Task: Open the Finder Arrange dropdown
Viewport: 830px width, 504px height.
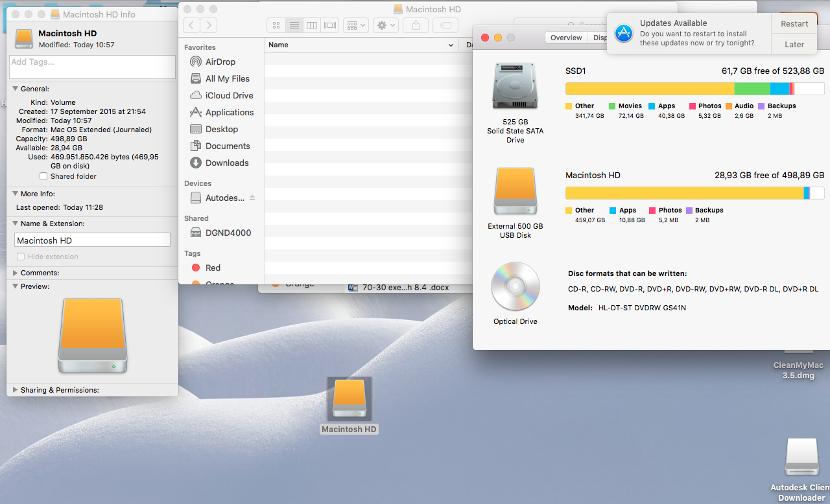Action: pyautogui.click(x=356, y=25)
